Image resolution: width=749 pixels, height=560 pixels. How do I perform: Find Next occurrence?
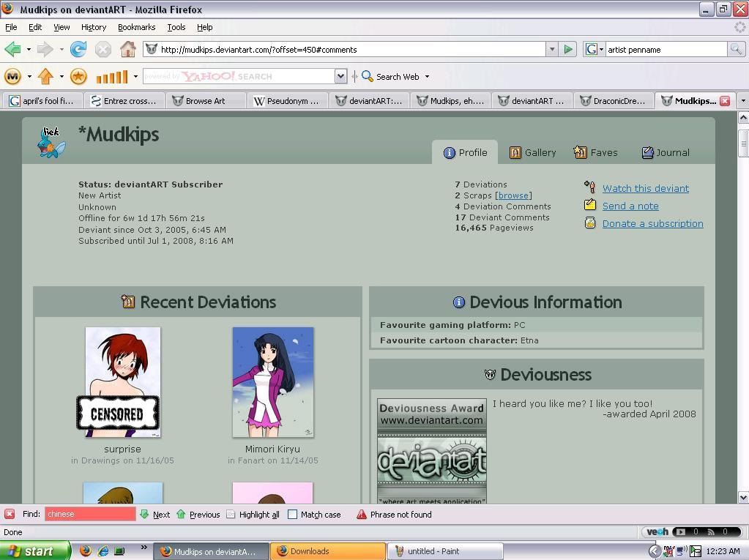point(155,514)
